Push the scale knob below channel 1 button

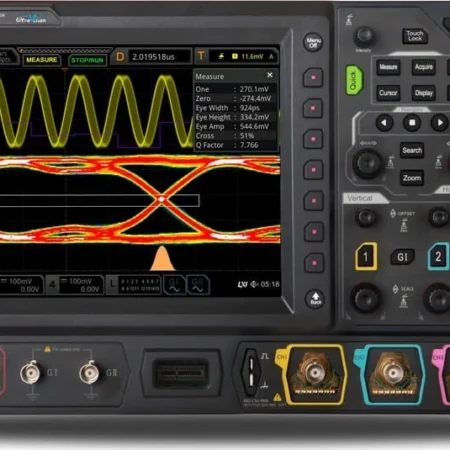coord(366,298)
